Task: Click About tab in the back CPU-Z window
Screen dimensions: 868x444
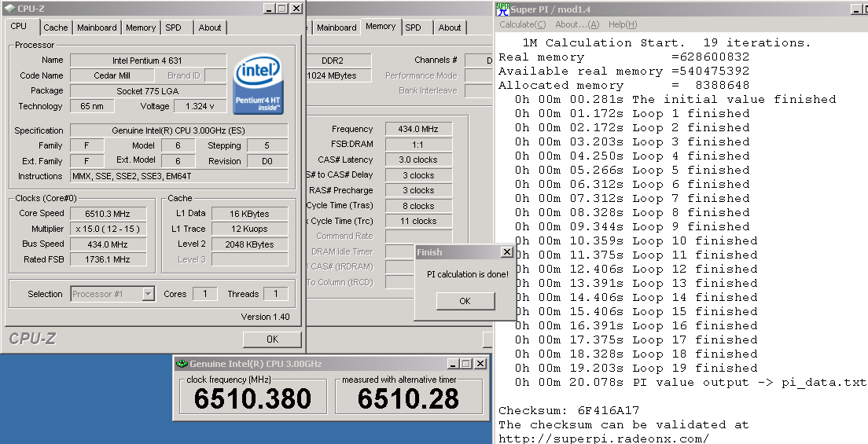Action: tap(450, 28)
